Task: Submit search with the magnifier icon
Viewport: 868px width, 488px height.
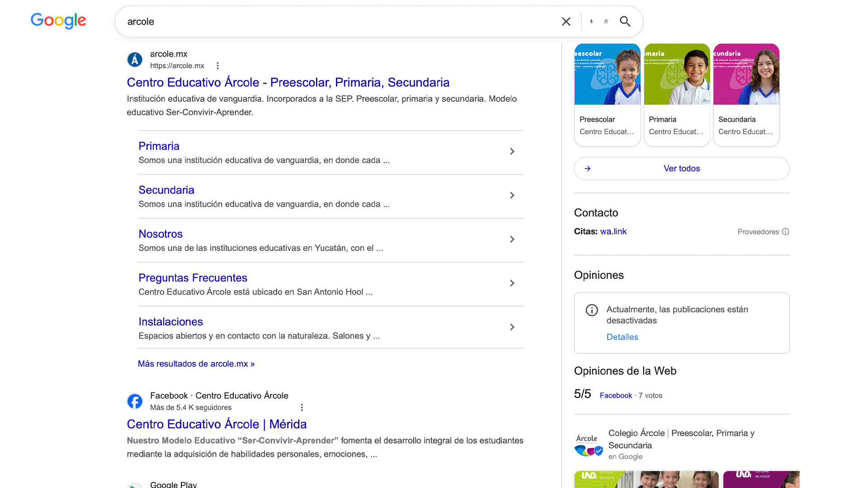Action: pos(625,21)
